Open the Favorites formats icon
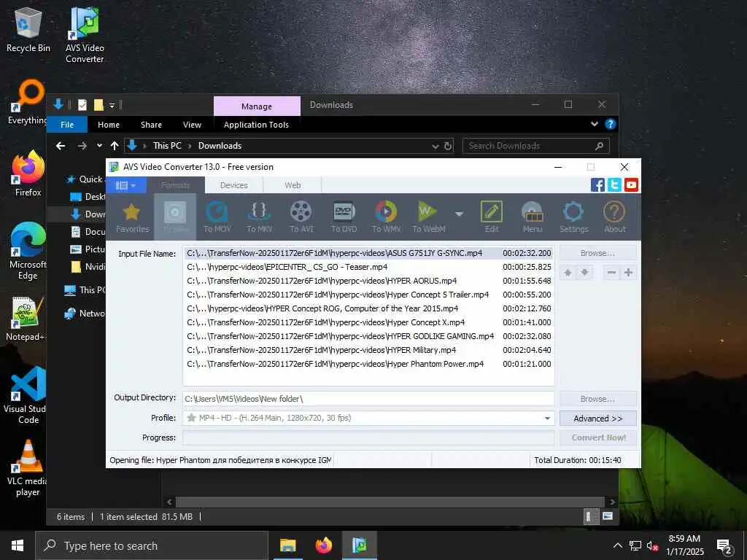Viewport: 747px width, 560px height. click(x=132, y=217)
